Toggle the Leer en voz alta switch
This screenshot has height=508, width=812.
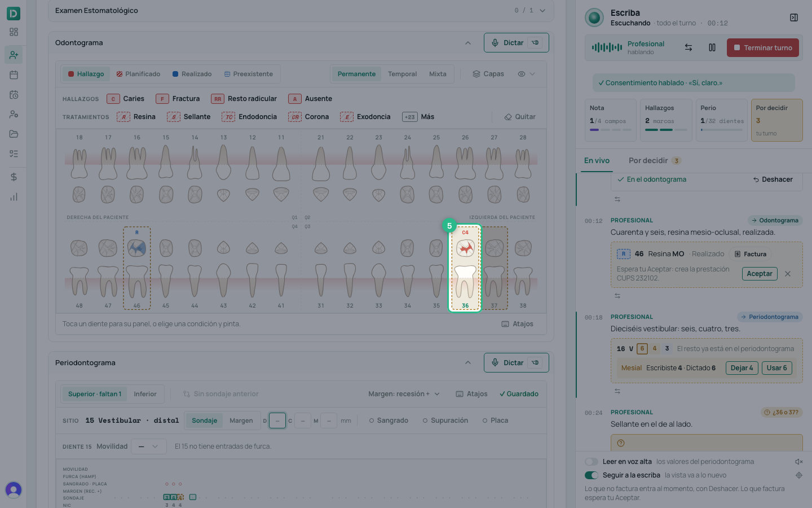pos(592,462)
